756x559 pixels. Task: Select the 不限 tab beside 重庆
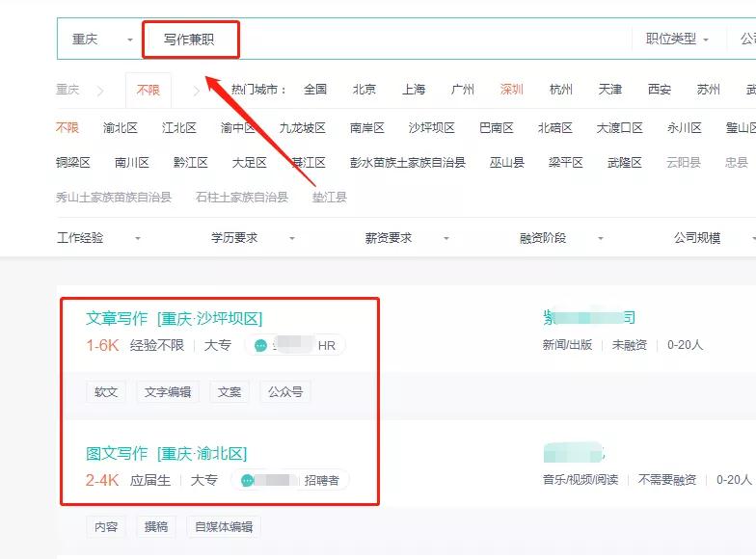148,90
